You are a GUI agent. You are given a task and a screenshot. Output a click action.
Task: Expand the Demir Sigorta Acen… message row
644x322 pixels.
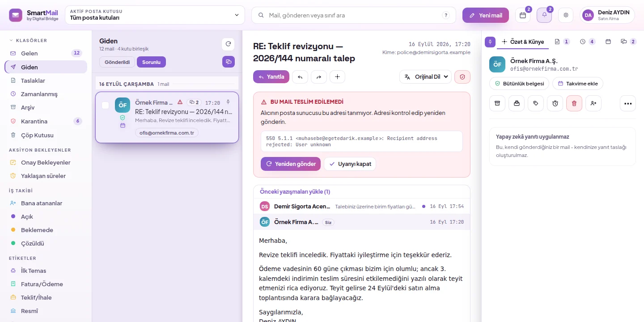362,206
